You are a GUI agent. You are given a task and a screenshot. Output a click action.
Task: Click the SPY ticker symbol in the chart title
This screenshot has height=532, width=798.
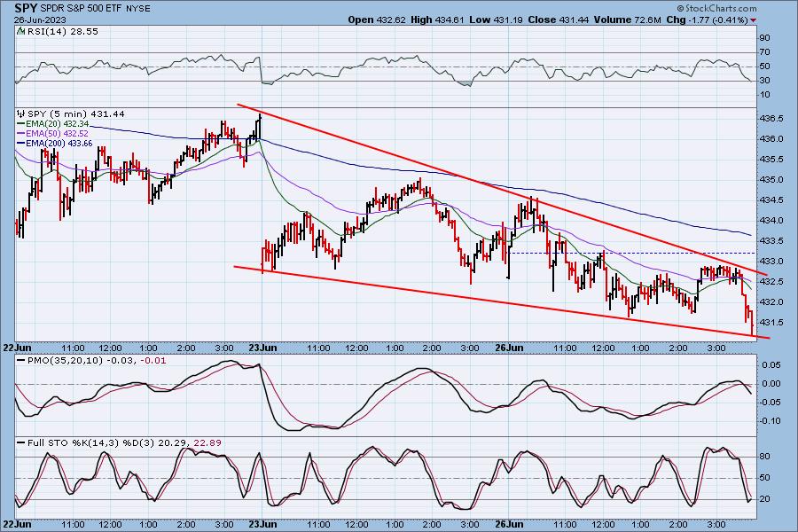(x=26, y=9)
